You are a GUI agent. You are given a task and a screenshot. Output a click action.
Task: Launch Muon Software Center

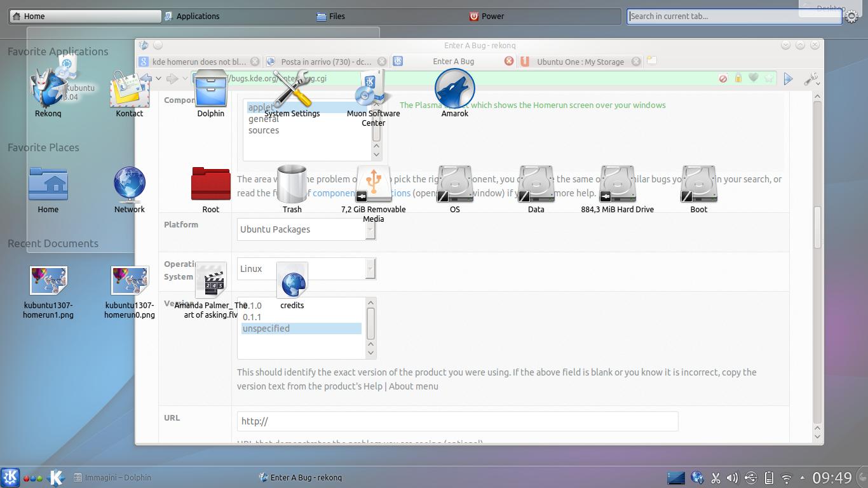click(373, 98)
